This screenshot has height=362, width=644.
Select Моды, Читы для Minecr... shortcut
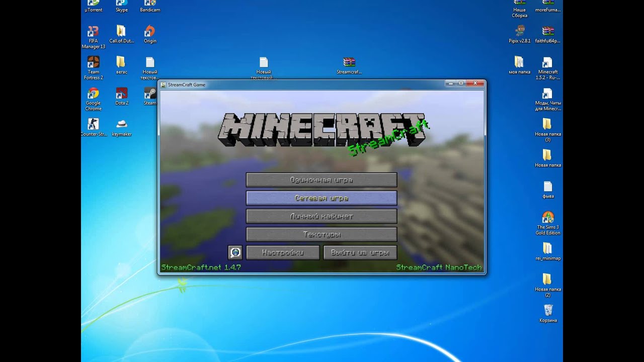coord(548,100)
